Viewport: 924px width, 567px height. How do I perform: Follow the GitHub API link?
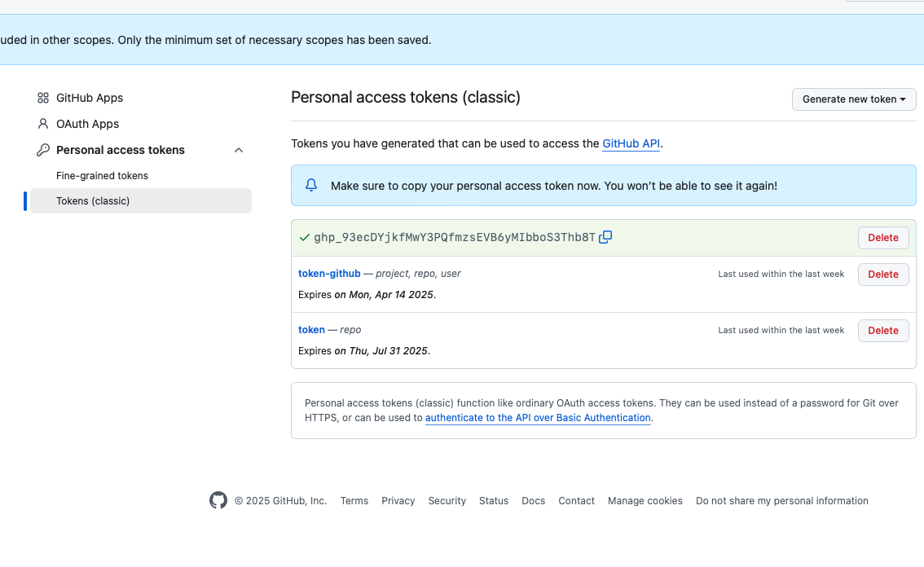point(631,143)
